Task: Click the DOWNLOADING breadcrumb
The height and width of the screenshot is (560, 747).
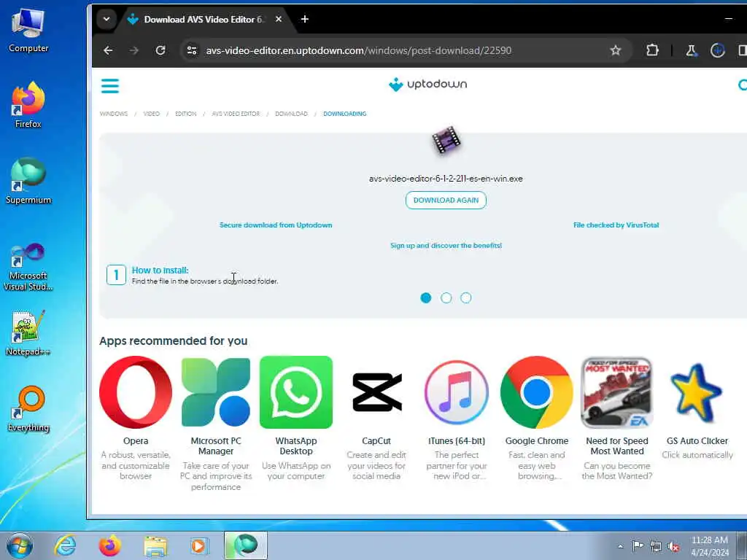Action: (345, 114)
